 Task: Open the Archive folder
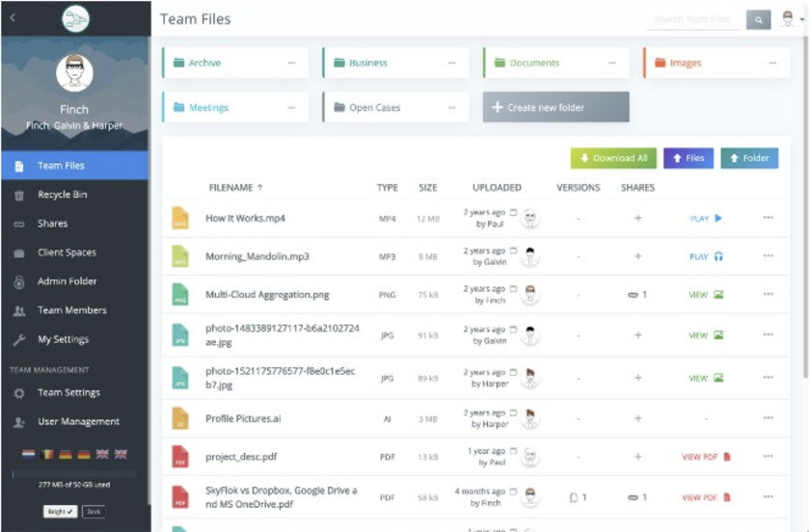click(235, 63)
